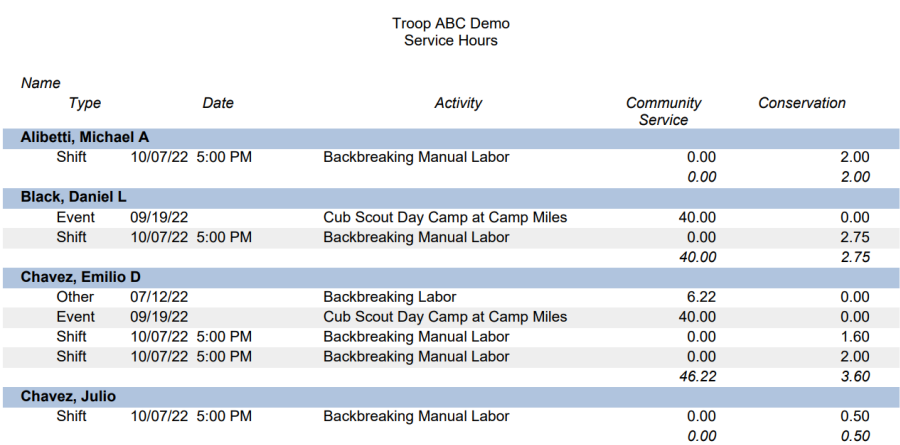900x445 pixels.
Task: Click the 0.50 italic total for Julio
Action: (855, 436)
